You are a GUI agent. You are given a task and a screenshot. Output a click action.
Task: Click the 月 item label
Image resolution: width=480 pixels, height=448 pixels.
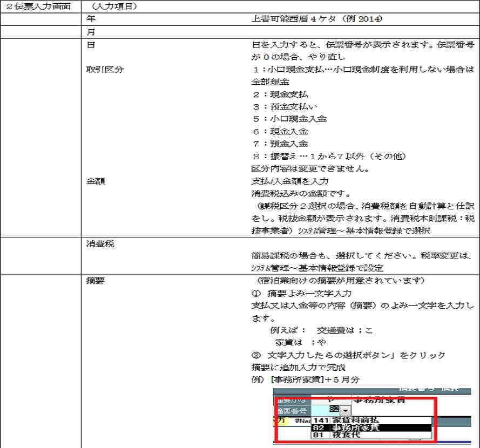click(91, 32)
